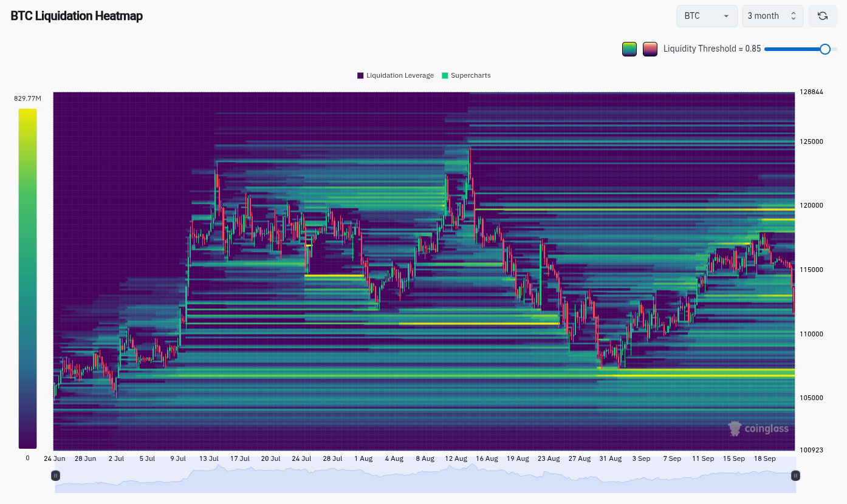Screen dimensions: 847x504
Task: Click the refresh chart icon
Action: (x=822, y=16)
